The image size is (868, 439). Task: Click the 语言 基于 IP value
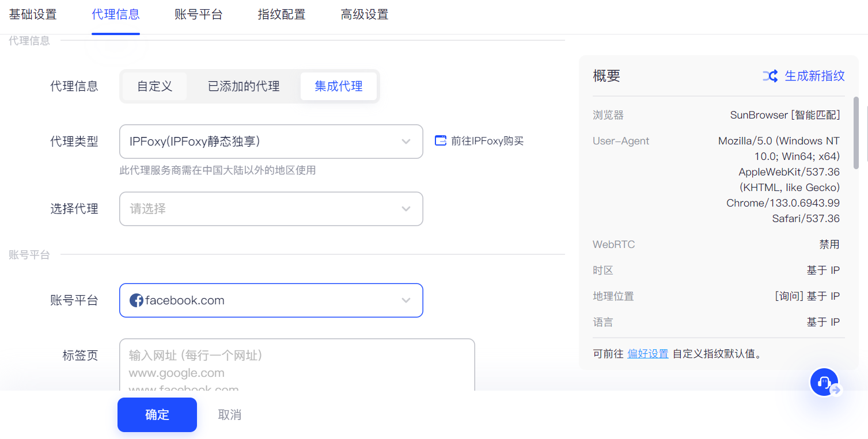(824, 322)
